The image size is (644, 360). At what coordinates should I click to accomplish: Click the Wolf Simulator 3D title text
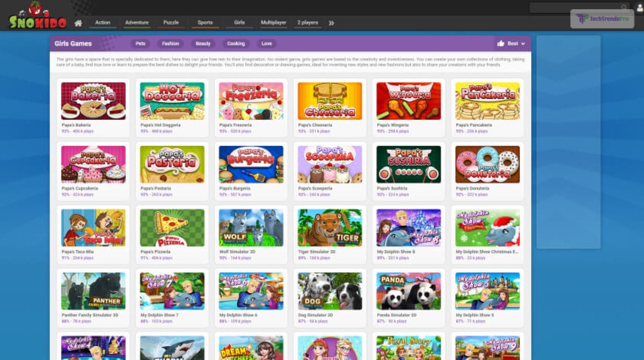[237, 252]
